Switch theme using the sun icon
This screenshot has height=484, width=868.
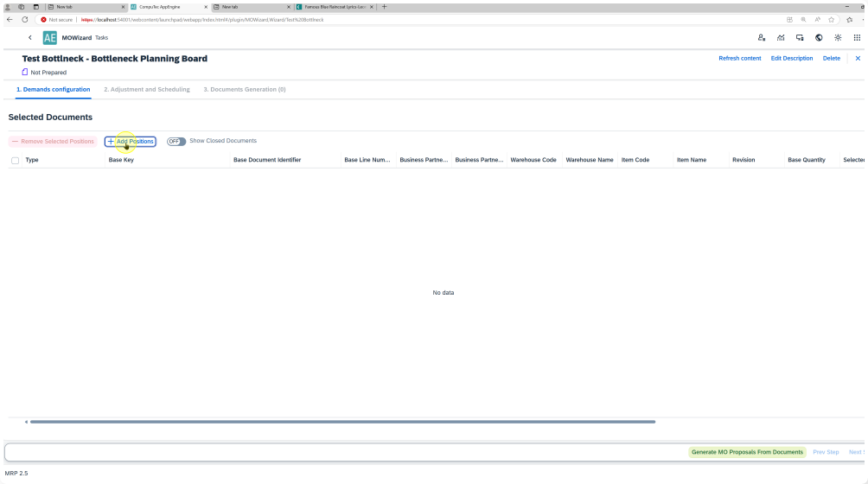click(x=838, y=38)
